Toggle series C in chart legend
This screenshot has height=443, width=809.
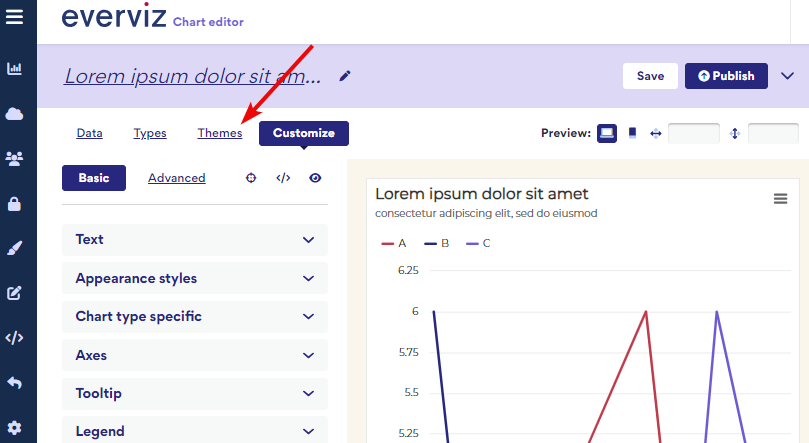click(x=478, y=243)
